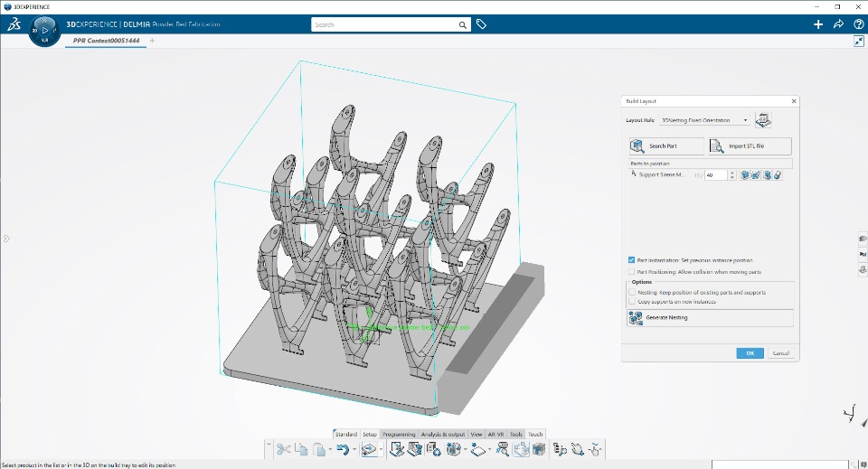Collapse the action bar chevron
The image size is (868, 469).
269,444
